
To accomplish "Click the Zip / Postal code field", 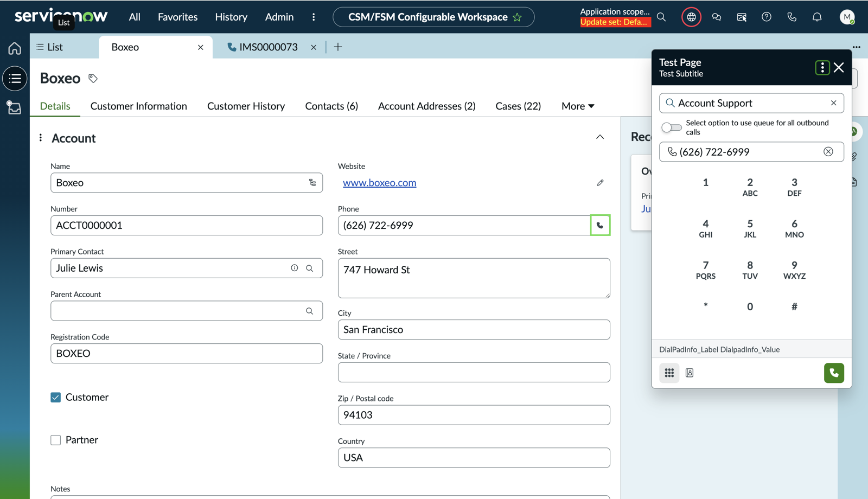I will coord(474,415).
